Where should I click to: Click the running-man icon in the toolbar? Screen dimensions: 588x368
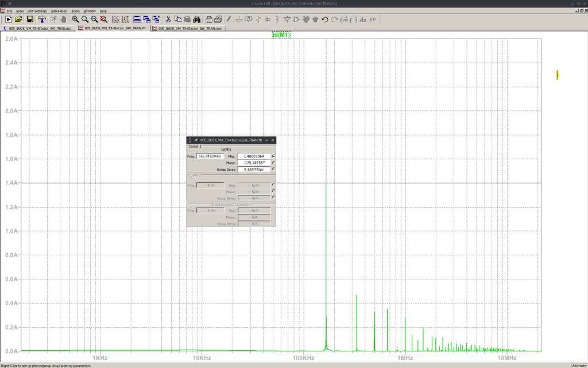[53, 19]
